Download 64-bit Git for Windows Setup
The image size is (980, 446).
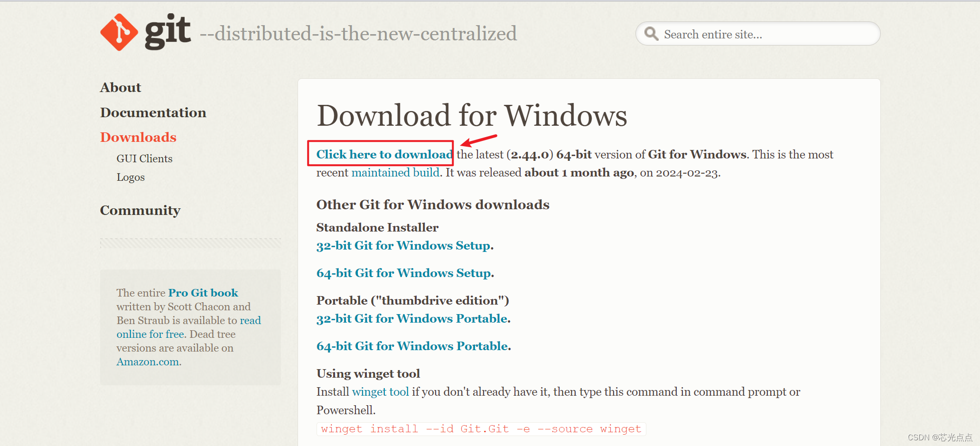404,273
